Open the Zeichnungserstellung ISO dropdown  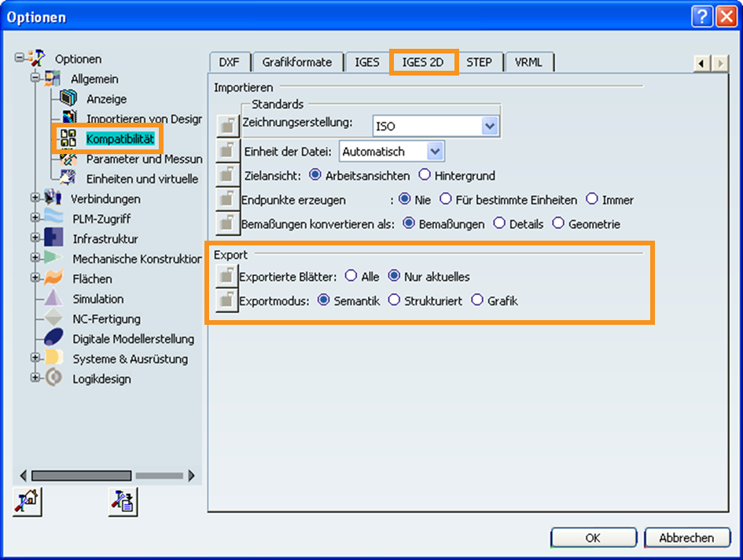point(490,126)
